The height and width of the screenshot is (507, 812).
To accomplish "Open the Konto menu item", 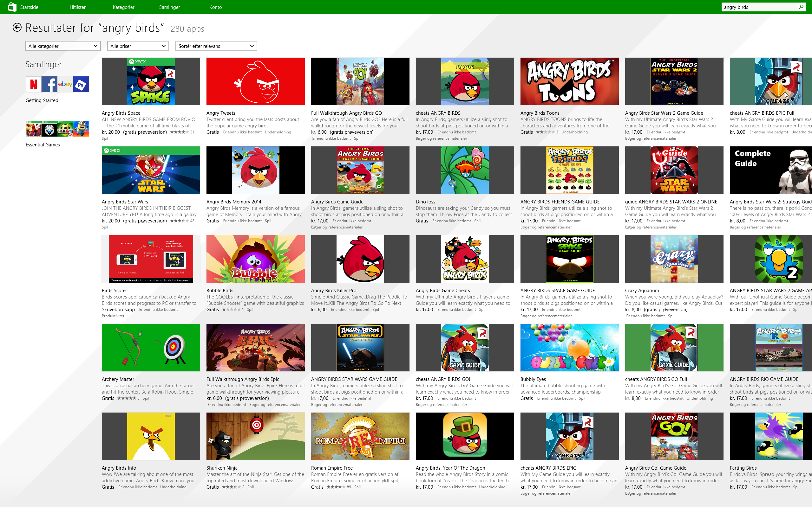I will click(215, 7).
